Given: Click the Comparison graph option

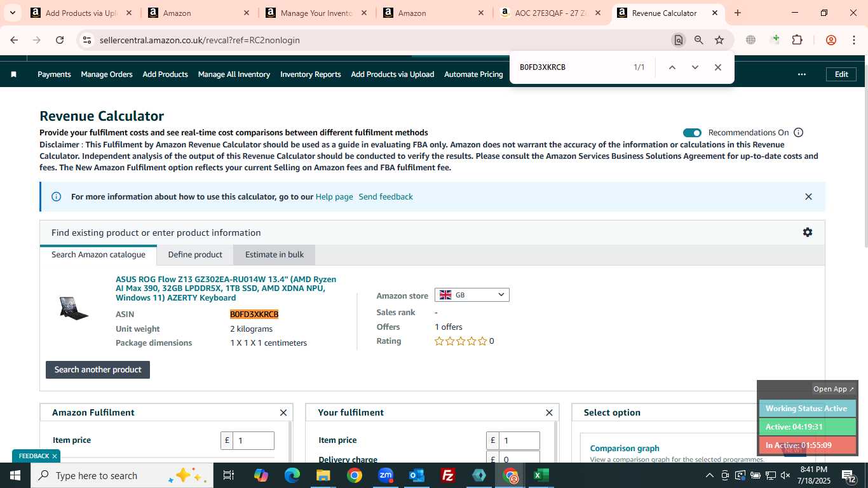Looking at the screenshot, I should [625, 448].
